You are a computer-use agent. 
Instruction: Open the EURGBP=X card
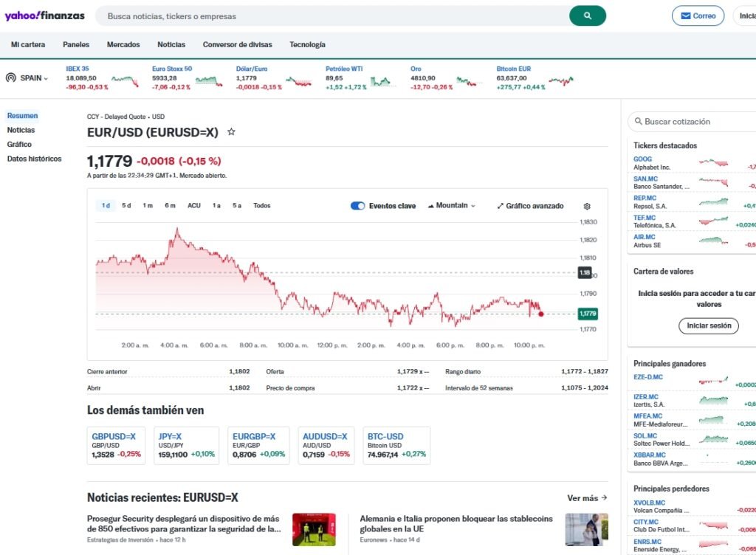tap(258, 446)
